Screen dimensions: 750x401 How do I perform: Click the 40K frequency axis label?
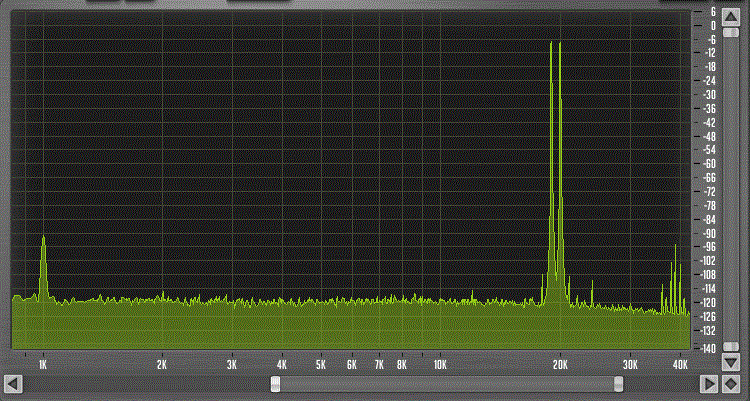(680, 365)
